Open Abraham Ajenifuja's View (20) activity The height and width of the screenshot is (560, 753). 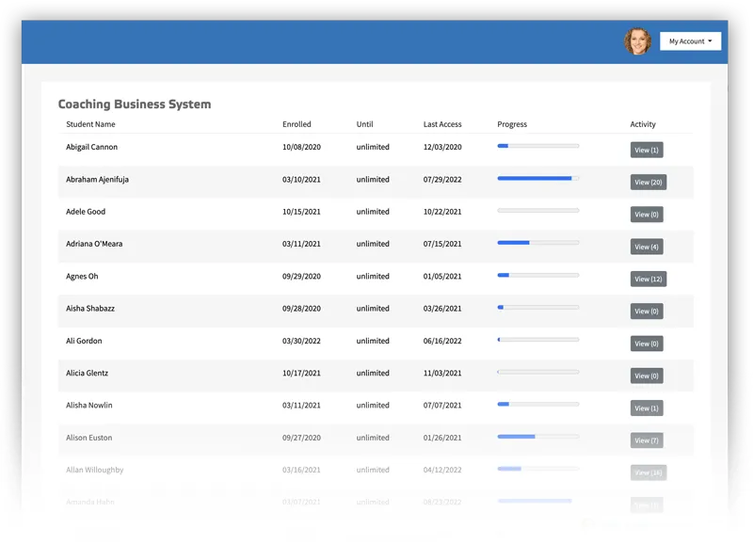648,183
